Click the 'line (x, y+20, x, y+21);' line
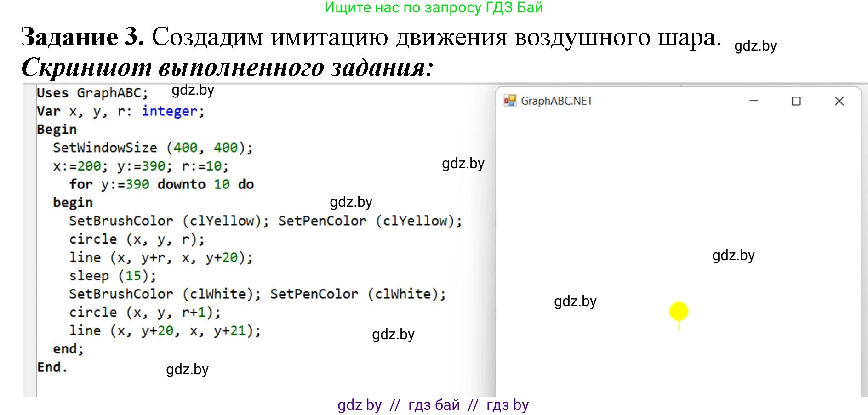Viewport: 868px width, 415px height. point(165,331)
